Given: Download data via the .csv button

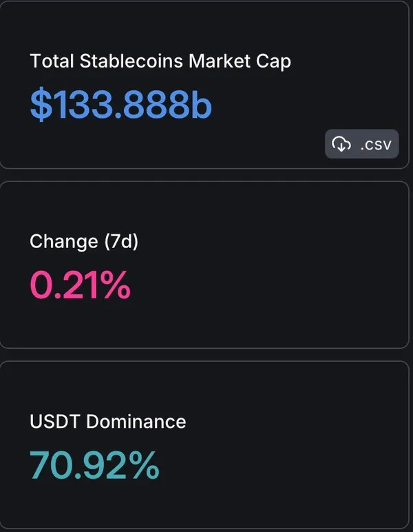Looking at the screenshot, I should click(x=361, y=144).
